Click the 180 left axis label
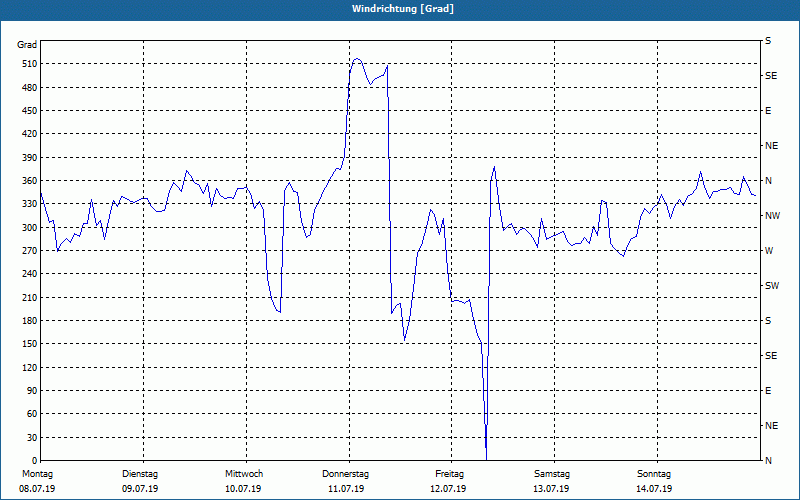 [x=29, y=321]
